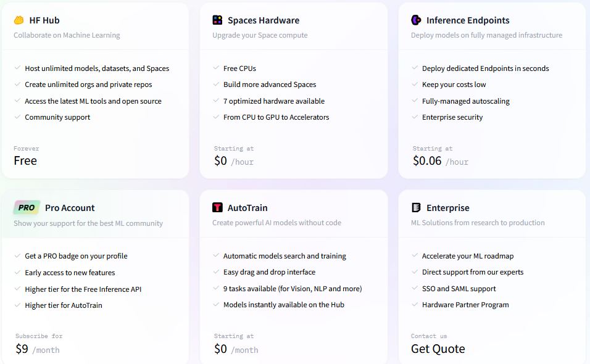
Task: Click the HF Hub hugging hands icon
Action: [x=19, y=20]
